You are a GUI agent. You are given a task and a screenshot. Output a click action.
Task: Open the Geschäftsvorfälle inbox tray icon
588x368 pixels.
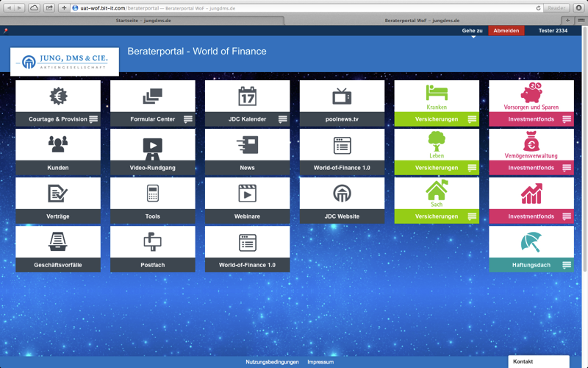point(58,241)
